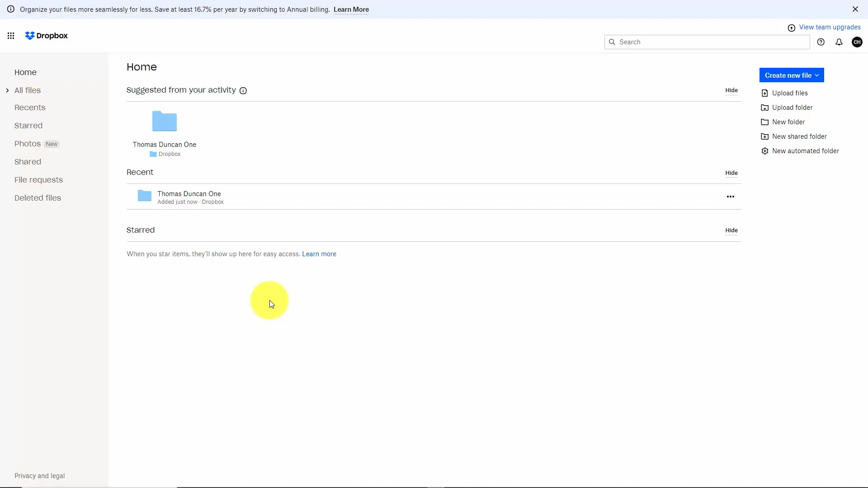The height and width of the screenshot is (488, 868).
Task: Click Learn More in the billing banner
Action: [351, 9]
